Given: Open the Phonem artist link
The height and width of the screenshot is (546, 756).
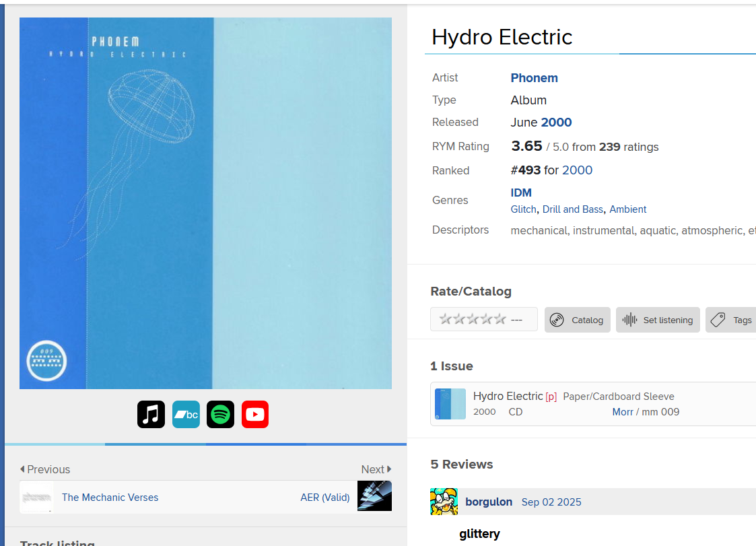Looking at the screenshot, I should 535,78.
